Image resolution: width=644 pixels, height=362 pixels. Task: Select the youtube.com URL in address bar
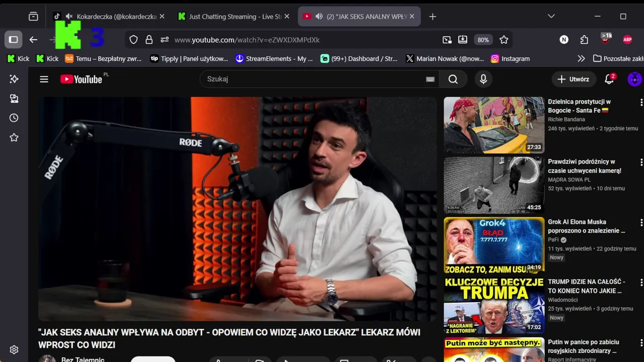[x=247, y=40]
